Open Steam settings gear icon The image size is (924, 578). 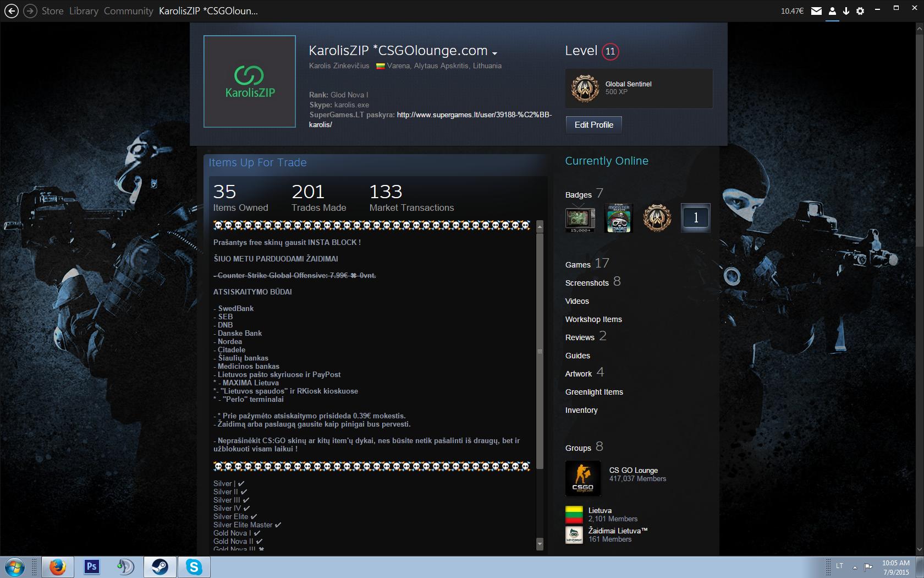coord(860,11)
